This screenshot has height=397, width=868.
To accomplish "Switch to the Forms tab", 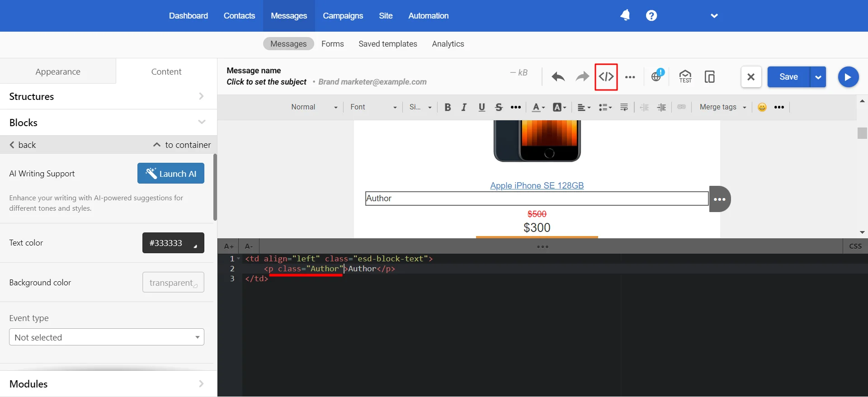I will [x=333, y=44].
